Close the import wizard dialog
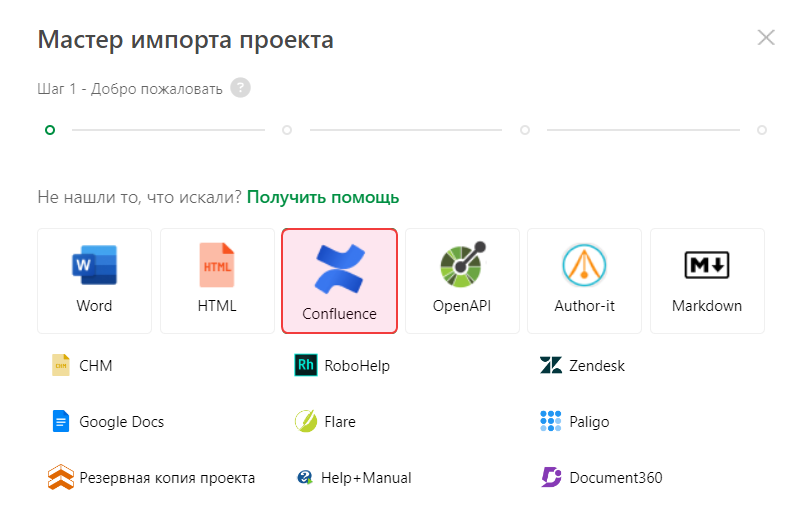This screenshot has width=804, height=524. (766, 37)
